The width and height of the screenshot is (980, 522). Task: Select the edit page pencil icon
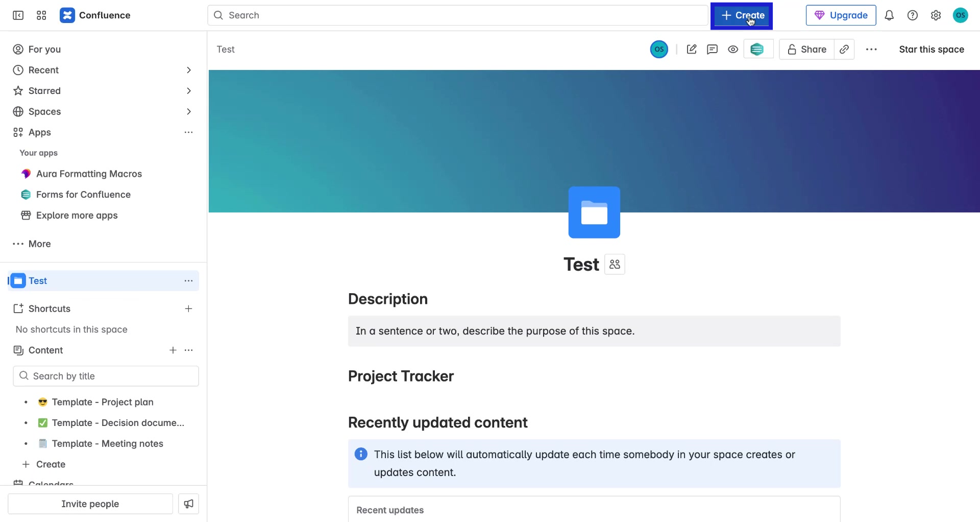coord(692,49)
